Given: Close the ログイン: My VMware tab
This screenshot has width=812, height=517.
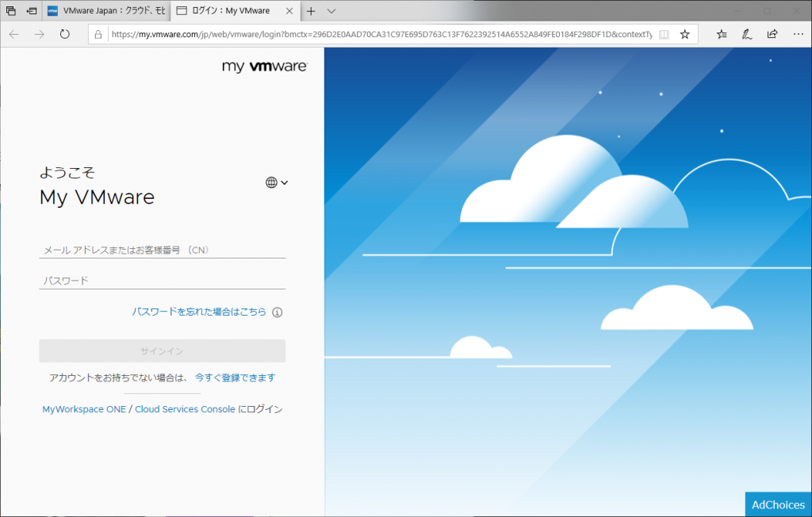Looking at the screenshot, I should point(289,11).
